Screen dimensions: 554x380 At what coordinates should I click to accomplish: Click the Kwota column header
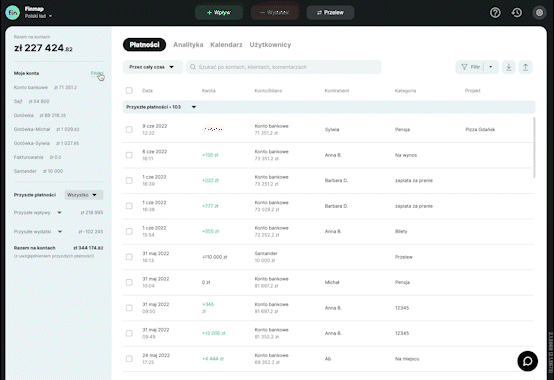point(208,91)
